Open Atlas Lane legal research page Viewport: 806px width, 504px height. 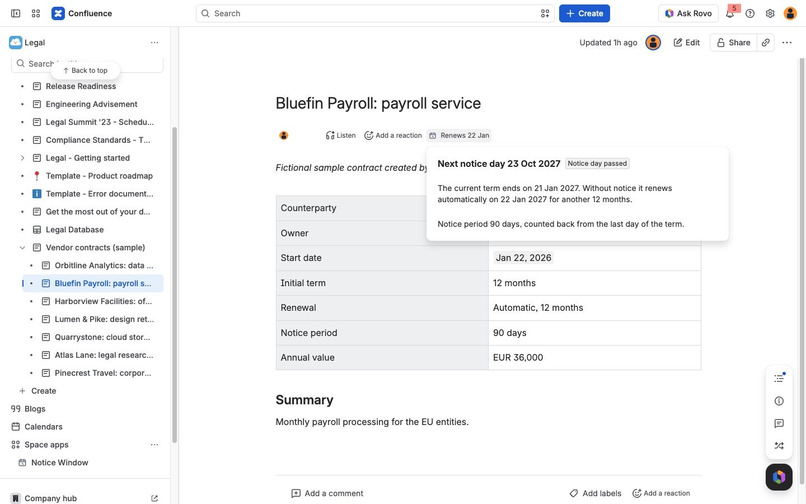(104, 355)
